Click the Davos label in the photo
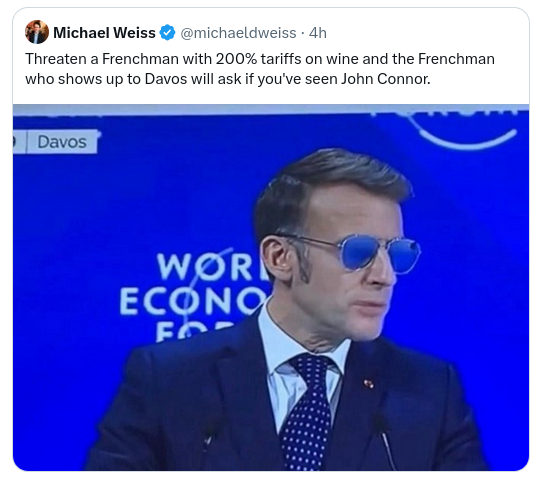This screenshot has width=546, height=479. pos(62,142)
